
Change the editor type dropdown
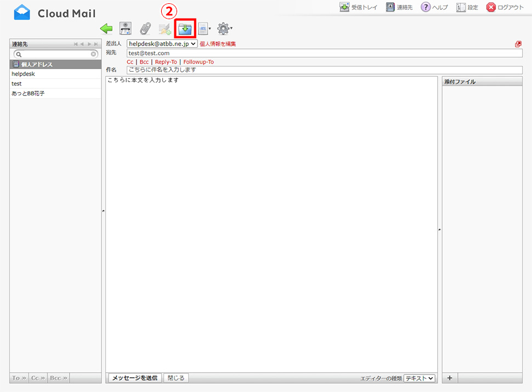(x=419, y=378)
